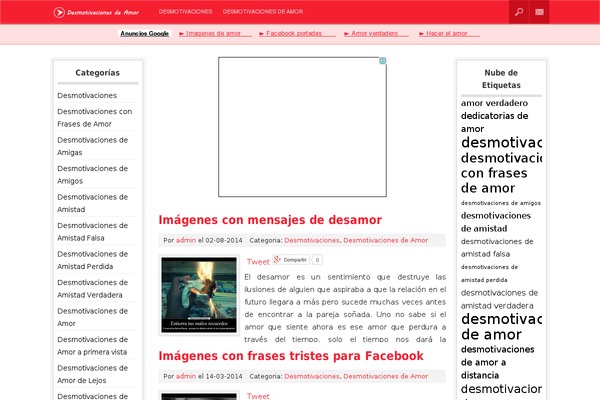600x400 pixels.
Task: Click the Anuncios Google label
Action: tap(145, 34)
